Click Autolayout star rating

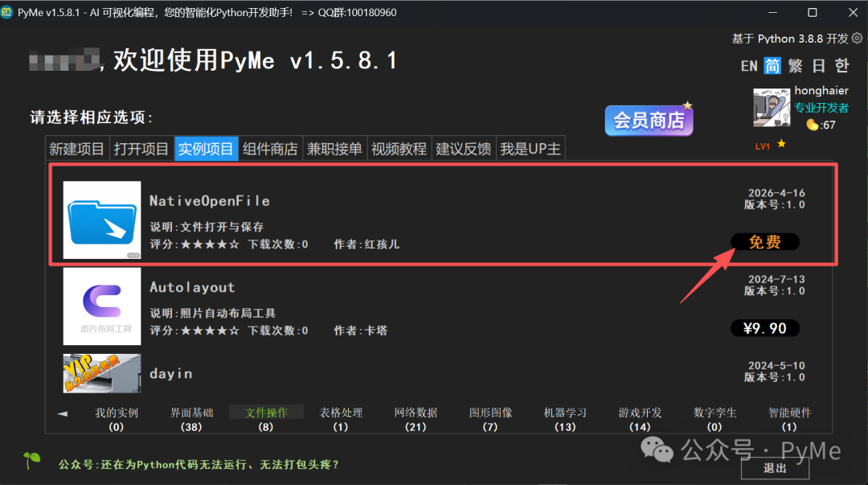tap(210, 331)
